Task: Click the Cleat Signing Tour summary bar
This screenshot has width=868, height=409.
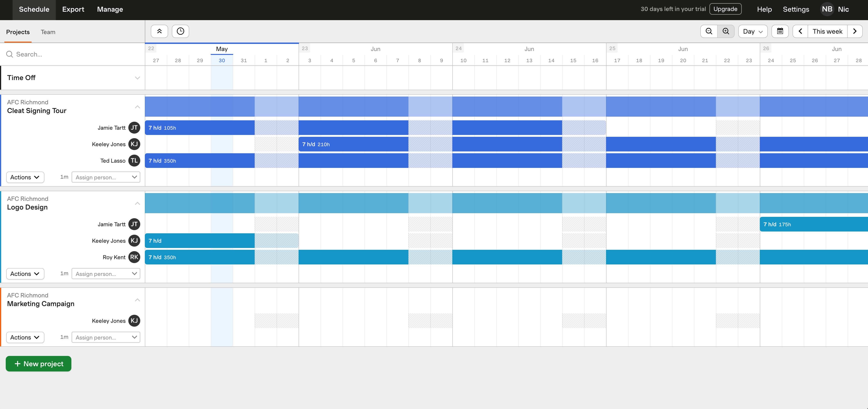Action: click(x=507, y=106)
